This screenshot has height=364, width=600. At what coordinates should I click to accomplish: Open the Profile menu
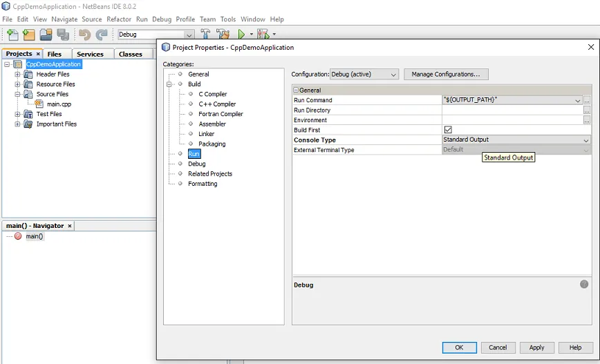tap(185, 19)
